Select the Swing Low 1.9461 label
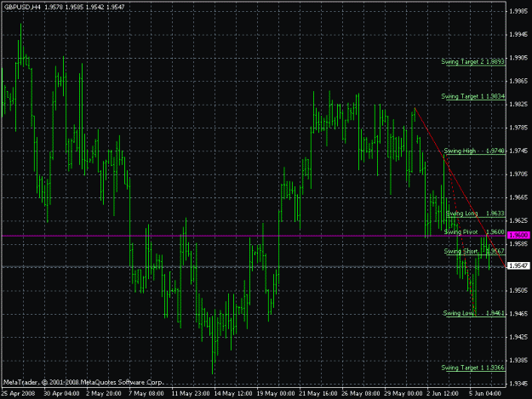This screenshot has width=532, height=399. tap(473, 313)
